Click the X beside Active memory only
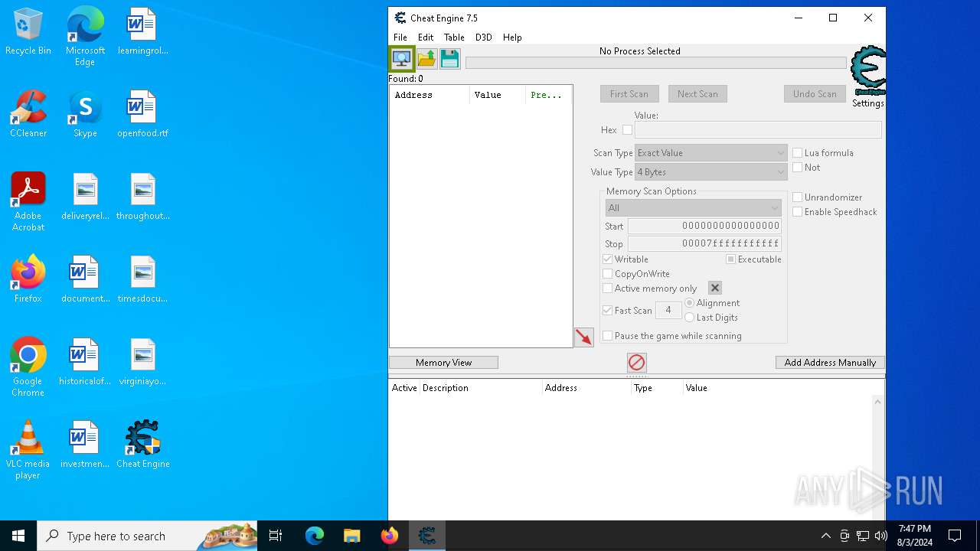 [715, 288]
